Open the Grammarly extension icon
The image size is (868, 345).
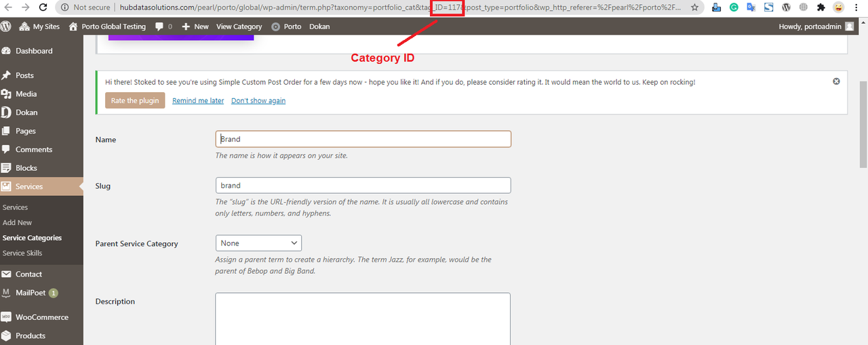point(734,7)
